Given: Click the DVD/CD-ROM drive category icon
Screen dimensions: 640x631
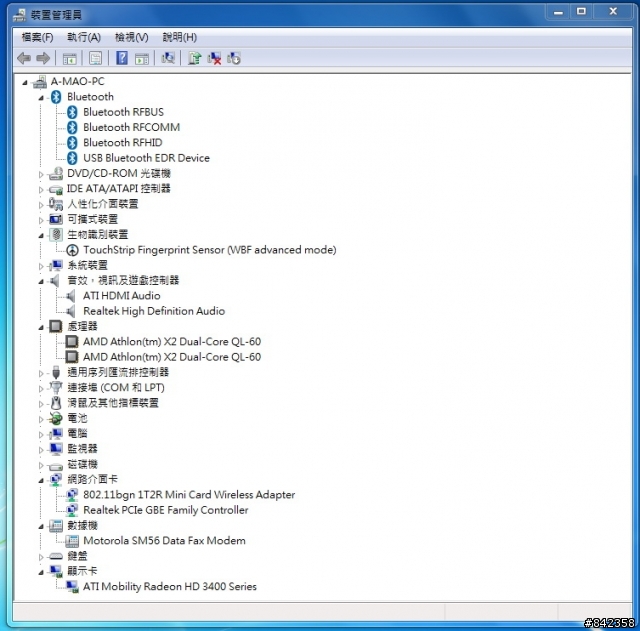Looking at the screenshot, I should (56, 174).
